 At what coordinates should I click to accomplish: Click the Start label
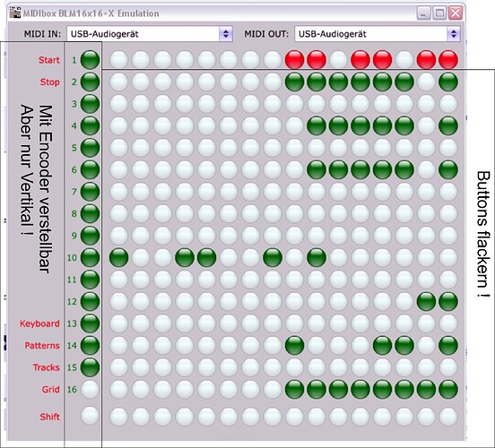(49, 60)
